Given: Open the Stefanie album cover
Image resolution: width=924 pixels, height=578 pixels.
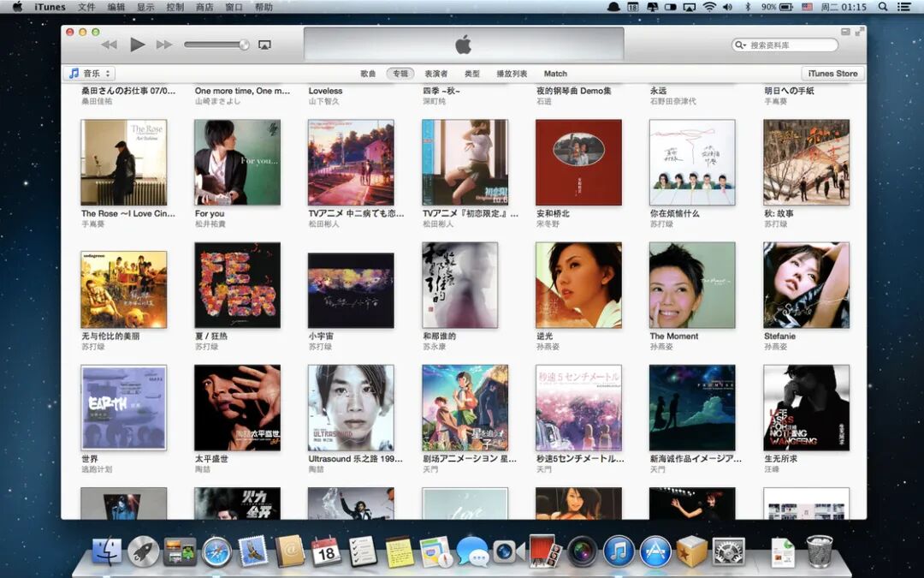Looking at the screenshot, I should [806, 285].
